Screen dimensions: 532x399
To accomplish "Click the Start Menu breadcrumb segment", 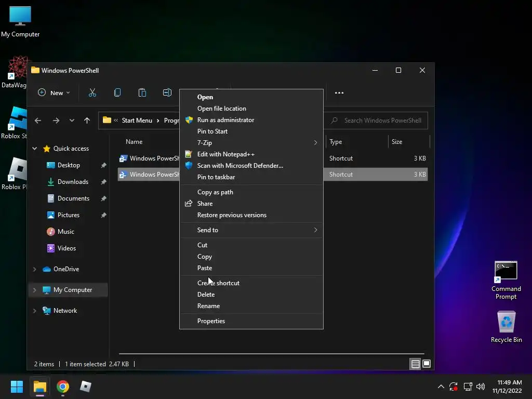I will pyautogui.click(x=137, y=121).
